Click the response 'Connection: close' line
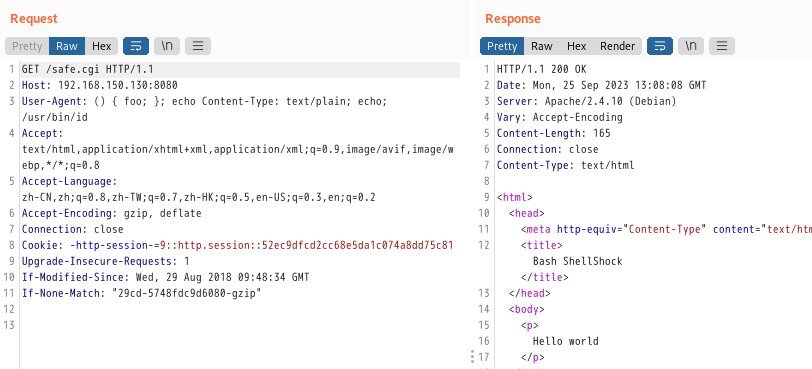 (x=547, y=150)
